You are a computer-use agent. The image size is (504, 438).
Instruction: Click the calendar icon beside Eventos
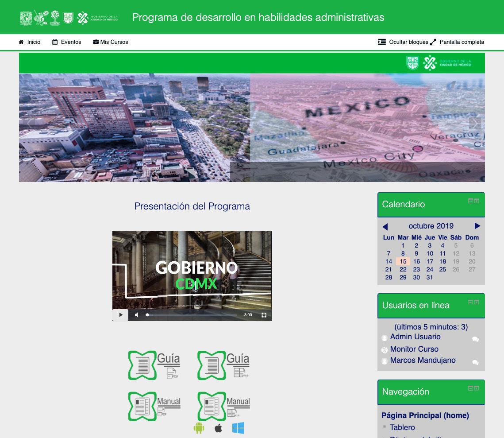pos(55,42)
